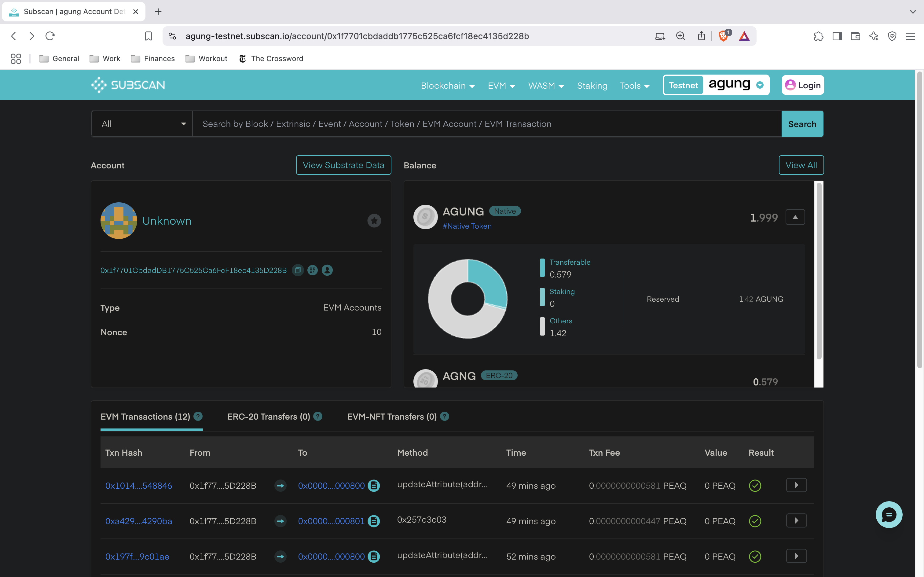
Task: Click the Balance panel vertical scrollbar
Action: coord(819,271)
